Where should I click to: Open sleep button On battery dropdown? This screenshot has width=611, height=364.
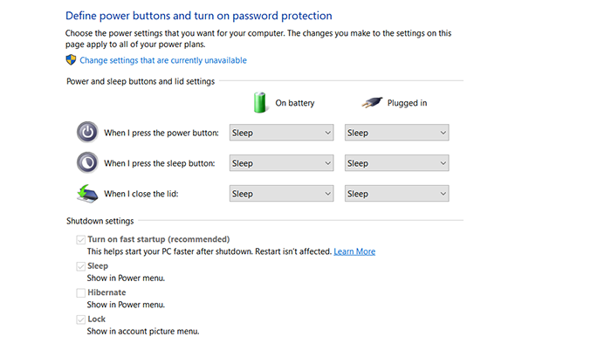pos(282,163)
